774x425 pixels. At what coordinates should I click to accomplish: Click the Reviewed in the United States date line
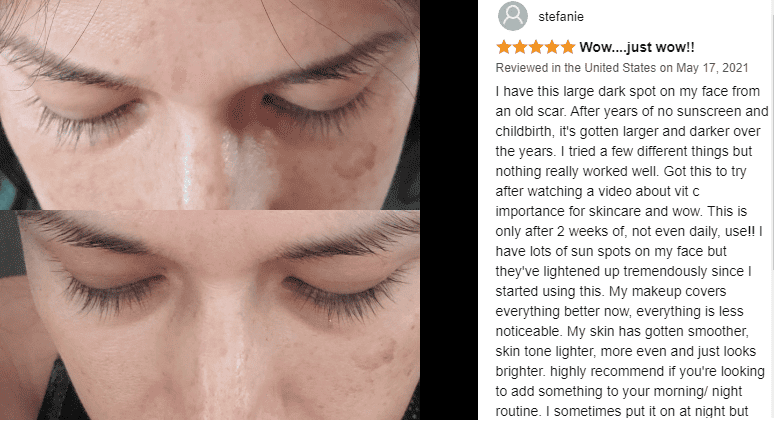(622, 68)
